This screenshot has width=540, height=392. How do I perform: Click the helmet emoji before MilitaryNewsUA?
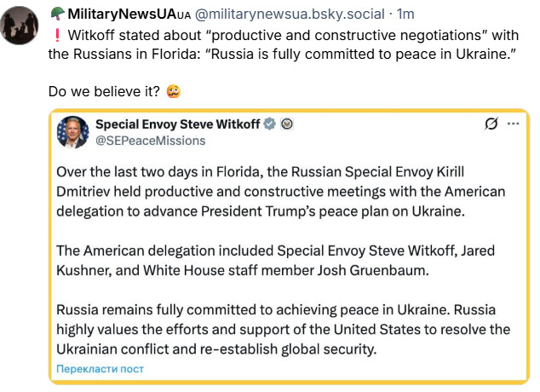coord(57,14)
